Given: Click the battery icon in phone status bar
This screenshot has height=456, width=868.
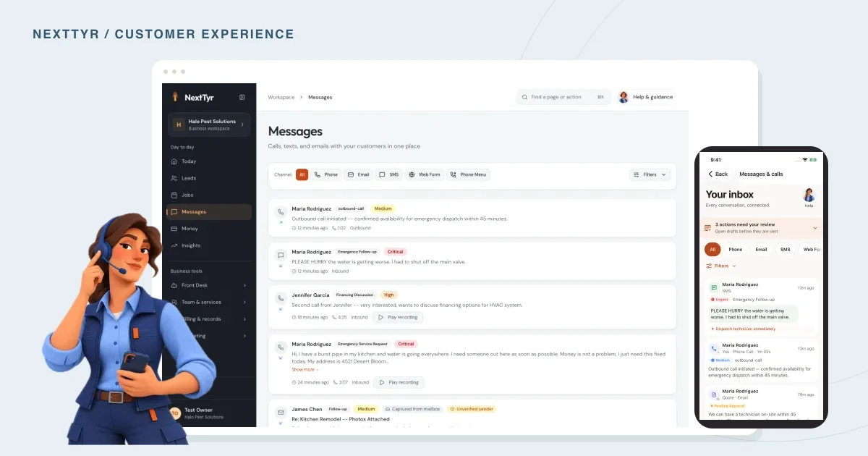Looking at the screenshot, I should tap(813, 160).
